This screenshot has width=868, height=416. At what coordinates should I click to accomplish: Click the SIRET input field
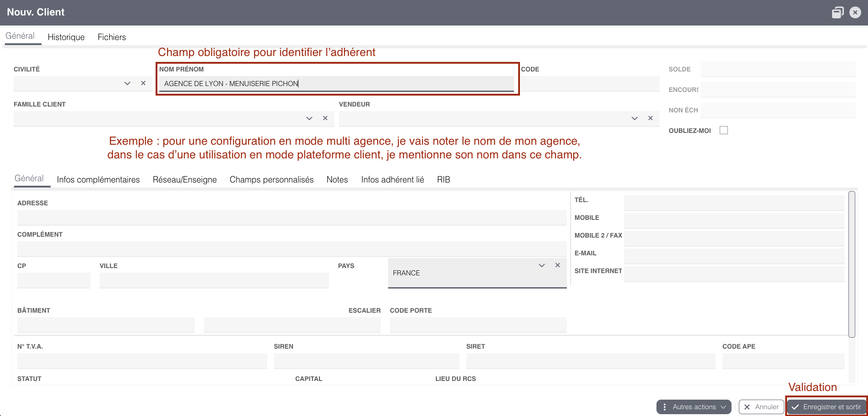tap(591, 361)
